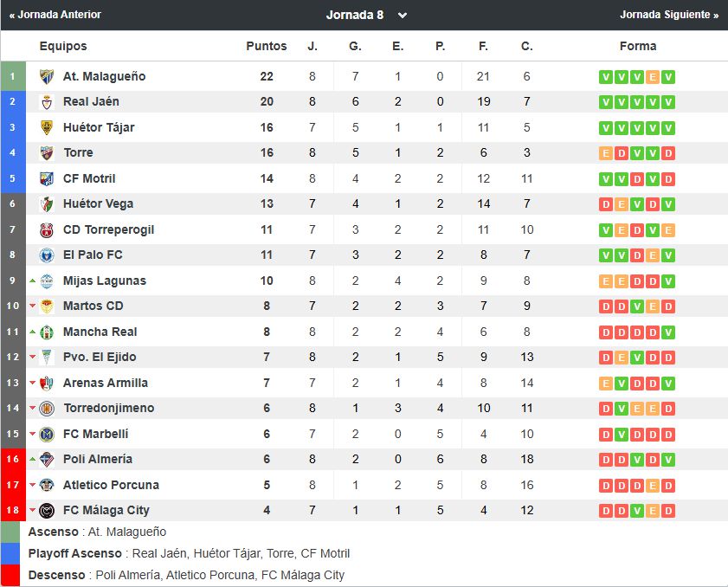Click the At. Malagueño team crest icon
This screenshot has width=728, height=587.
coord(47,76)
